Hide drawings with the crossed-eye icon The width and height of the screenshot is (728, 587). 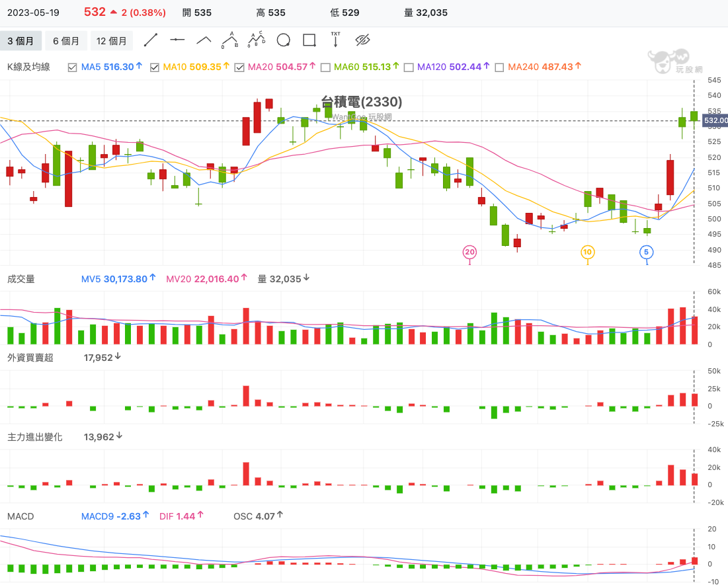coord(362,40)
